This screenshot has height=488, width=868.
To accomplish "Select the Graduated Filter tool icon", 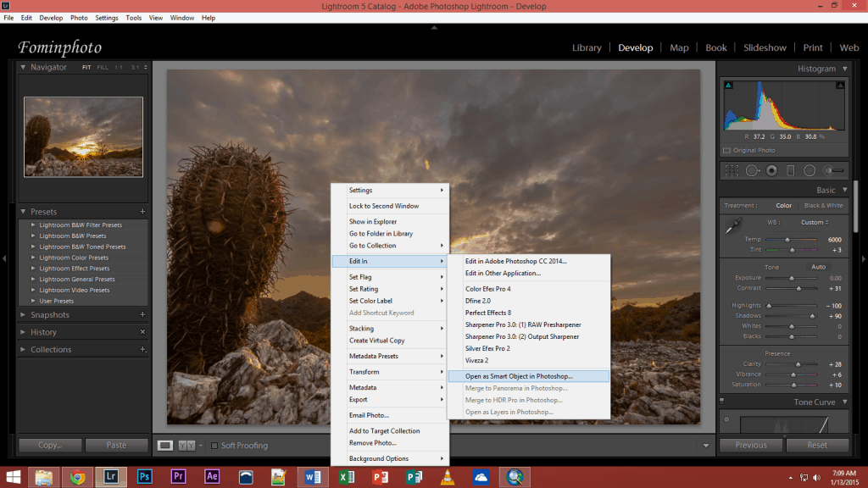I will pyautogui.click(x=791, y=171).
